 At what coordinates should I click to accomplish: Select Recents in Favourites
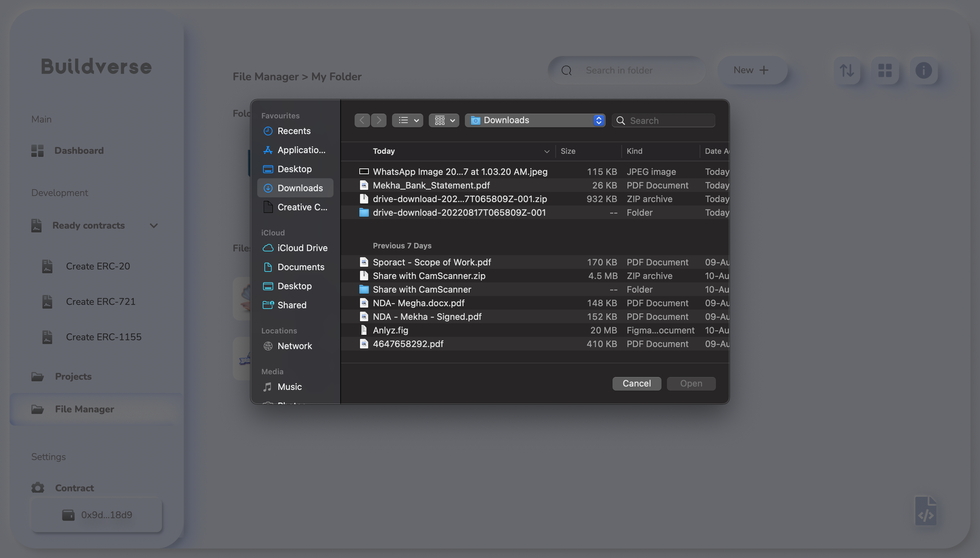pyautogui.click(x=294, y=131)
